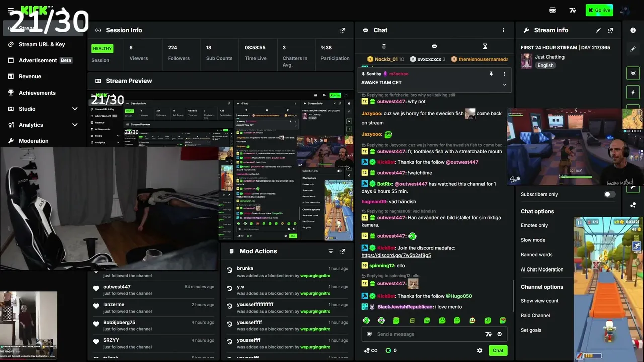
Task: Click the Kicks balance K icon
Action: [x=388, y=350]
